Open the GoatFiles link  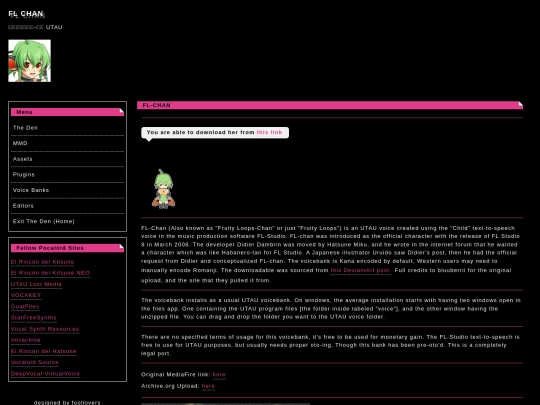(x=25, y=307)
